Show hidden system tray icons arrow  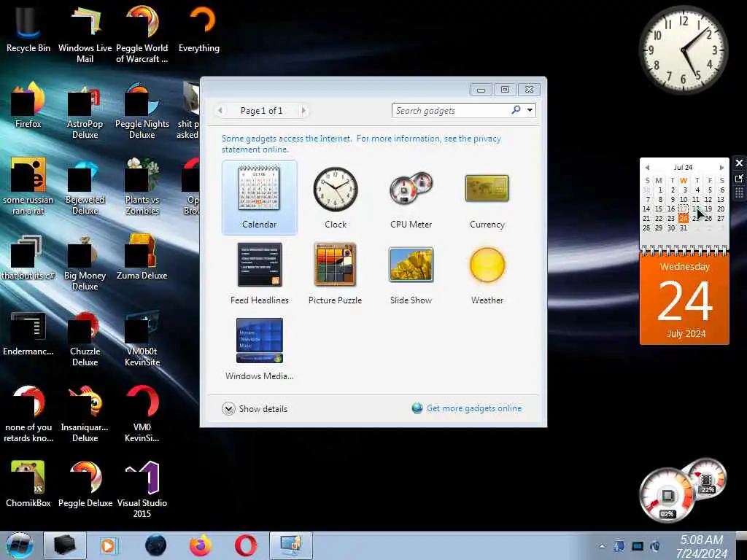pyautogui.click(x=603, y=546)
